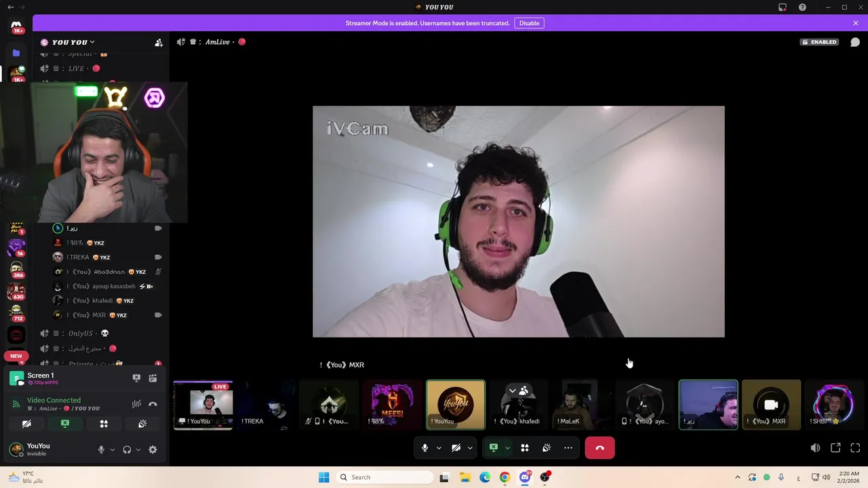
Task: Pop out the call window
Action: tap(835, 448)
